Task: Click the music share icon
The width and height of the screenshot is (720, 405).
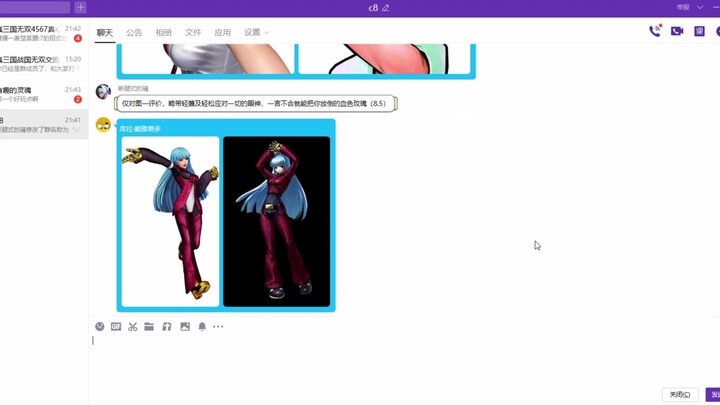Action: (x=167, y=326)
